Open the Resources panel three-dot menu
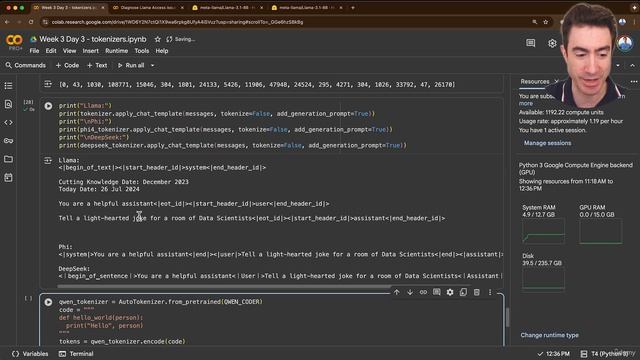 [633, 82]
